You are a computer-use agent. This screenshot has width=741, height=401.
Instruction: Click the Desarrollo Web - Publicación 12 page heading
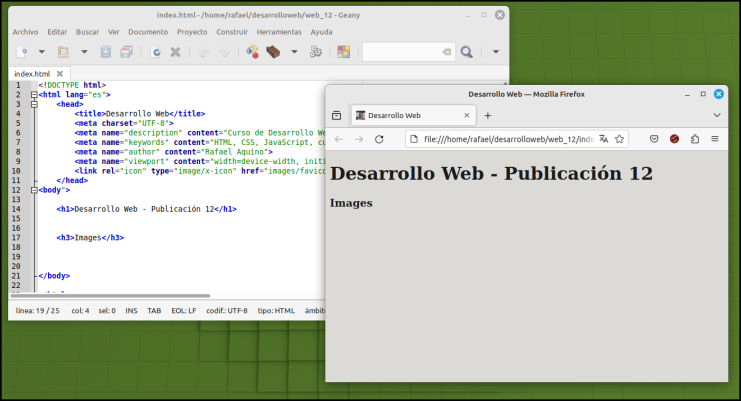pos(491,173)
